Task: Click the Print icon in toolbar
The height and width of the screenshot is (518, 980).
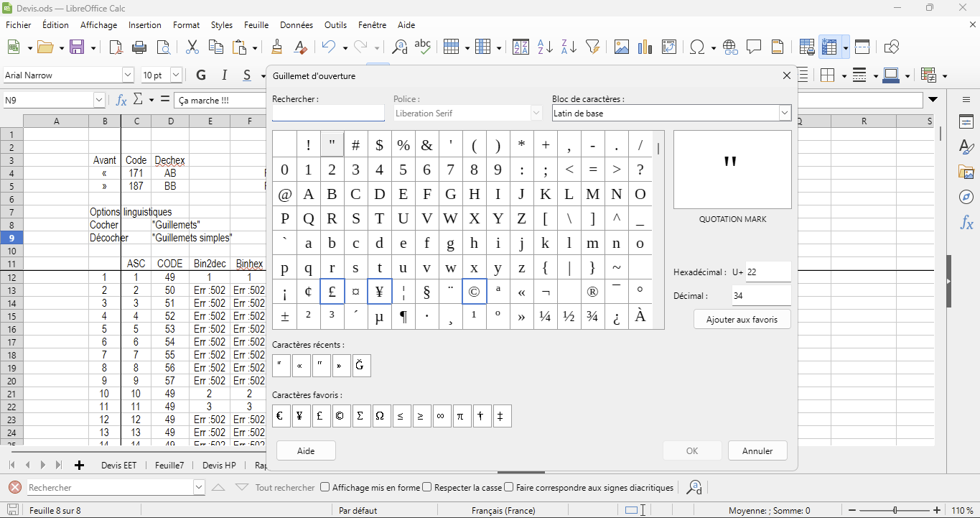Action: 139,47
